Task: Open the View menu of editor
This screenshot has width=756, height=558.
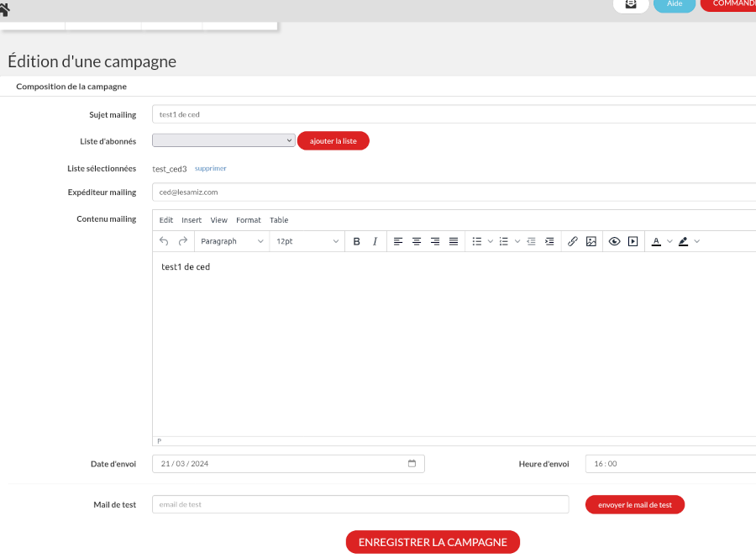Action: pos(219,220)
